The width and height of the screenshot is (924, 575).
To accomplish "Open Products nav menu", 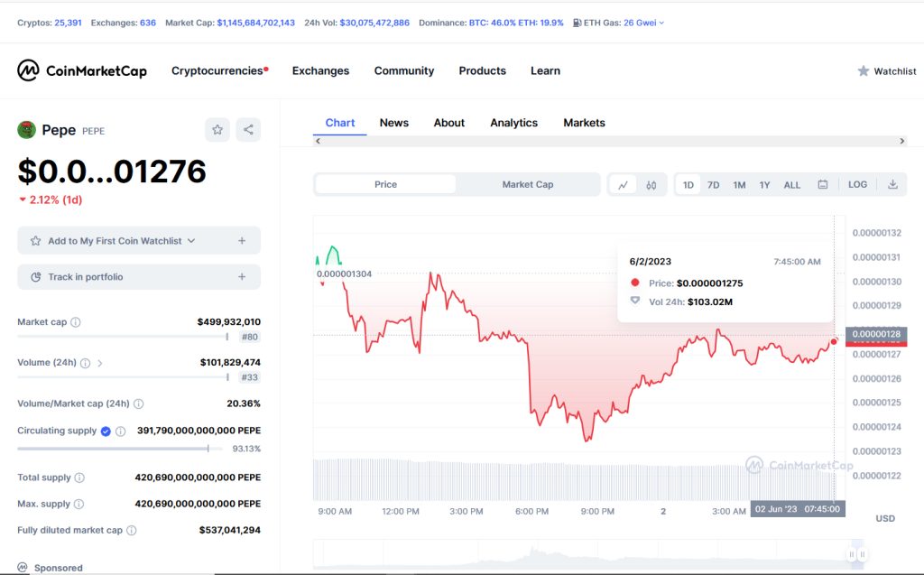I will [483, 70].
